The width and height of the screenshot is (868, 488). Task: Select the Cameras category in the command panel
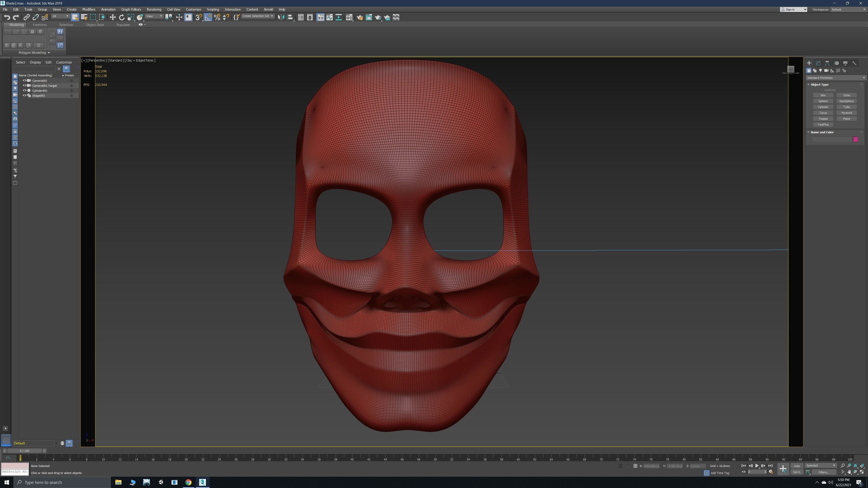(x=827, y=71)
